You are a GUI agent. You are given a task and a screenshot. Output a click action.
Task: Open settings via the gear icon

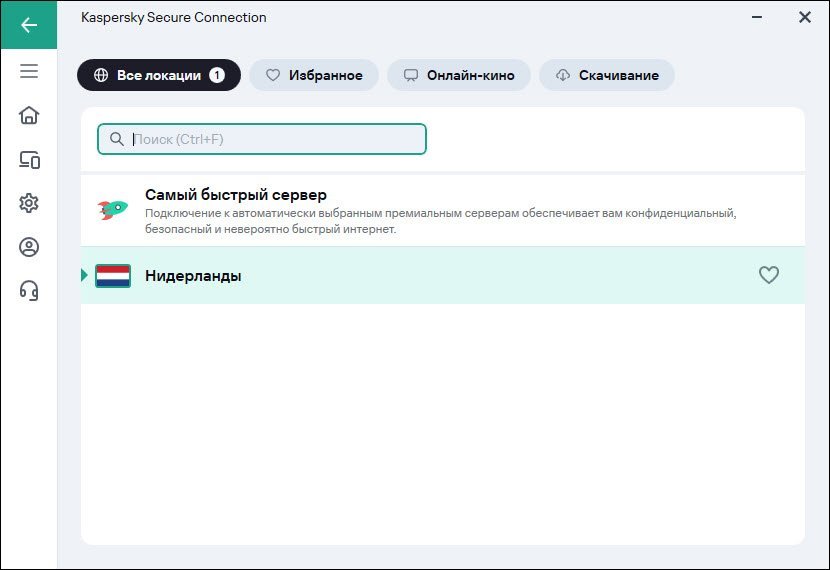pos(29,203)
